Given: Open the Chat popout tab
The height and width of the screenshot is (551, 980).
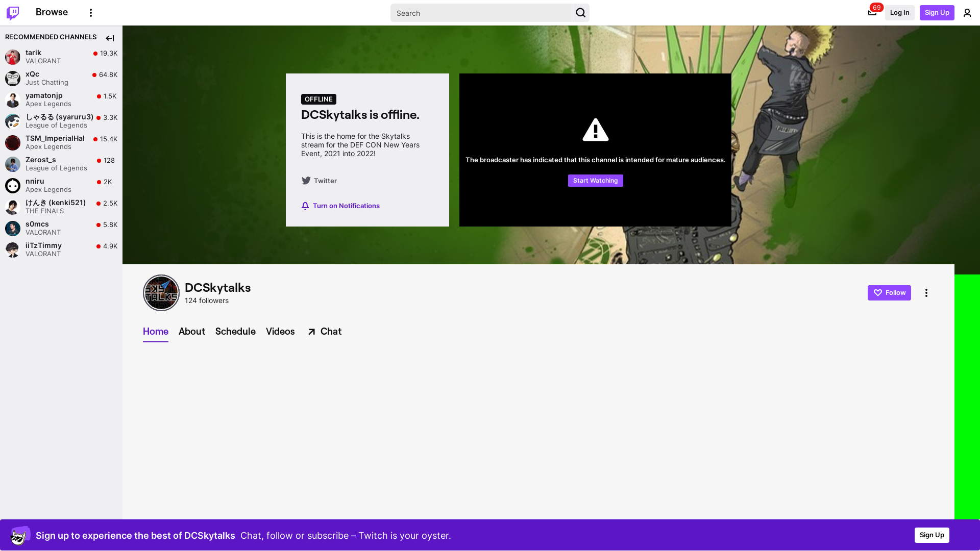Looking at the screenshot, I should [325, 332].
